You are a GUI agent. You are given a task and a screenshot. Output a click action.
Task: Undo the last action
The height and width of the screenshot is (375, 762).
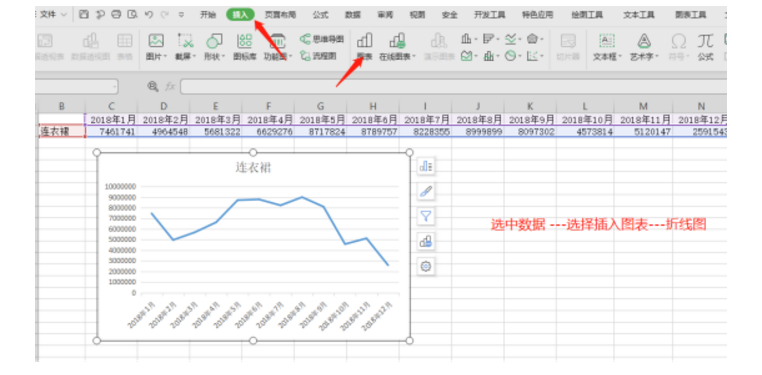click(x=149, y=15)
